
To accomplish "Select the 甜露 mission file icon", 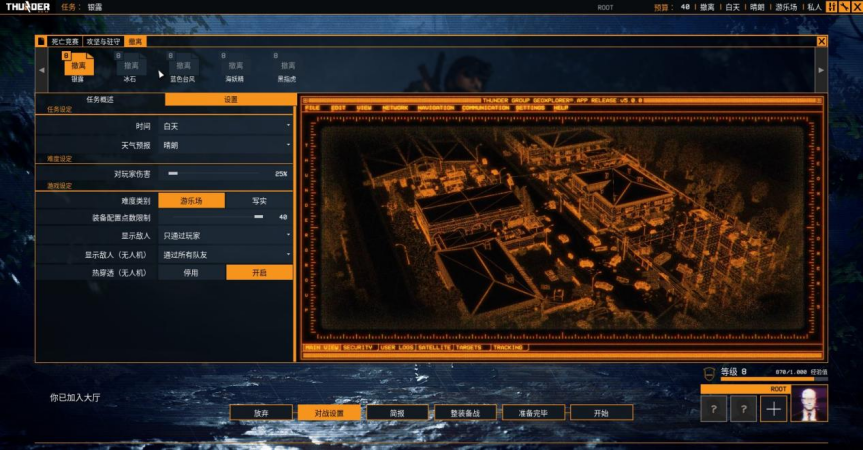I will (x=78, y=65).
